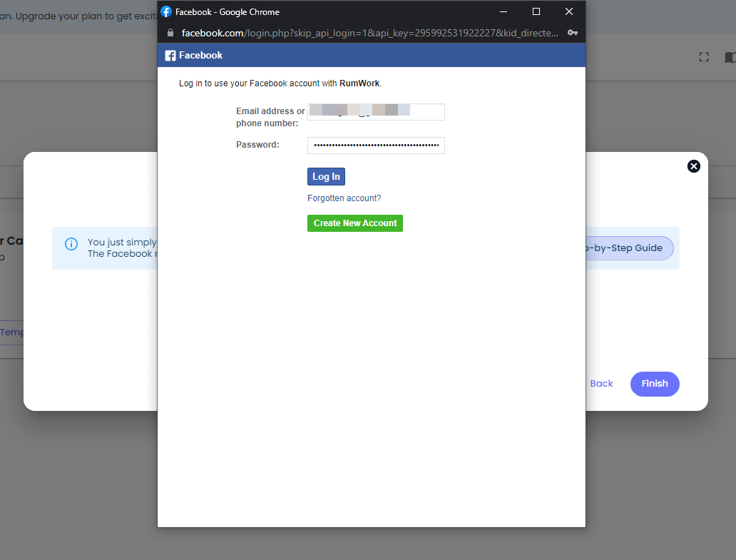
Task: Minimize the Facebook Chrome popup window
Action: tap(504, 11)
